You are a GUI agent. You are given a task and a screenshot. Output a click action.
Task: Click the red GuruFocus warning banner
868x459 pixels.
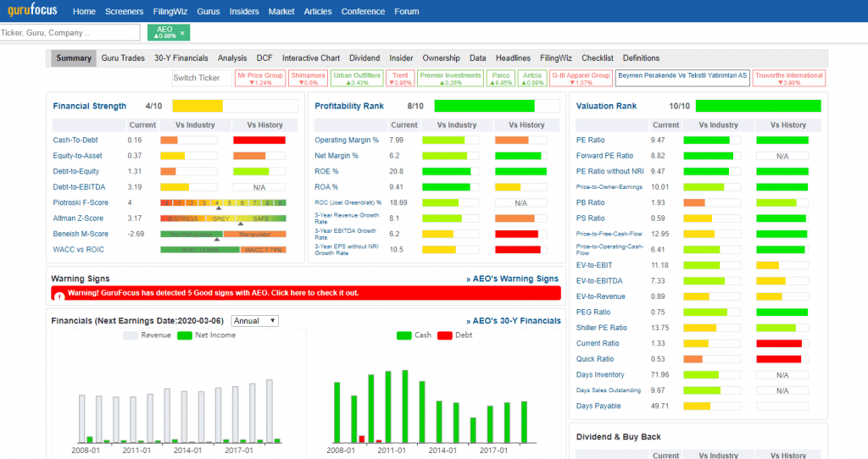(x=306, y=293)
